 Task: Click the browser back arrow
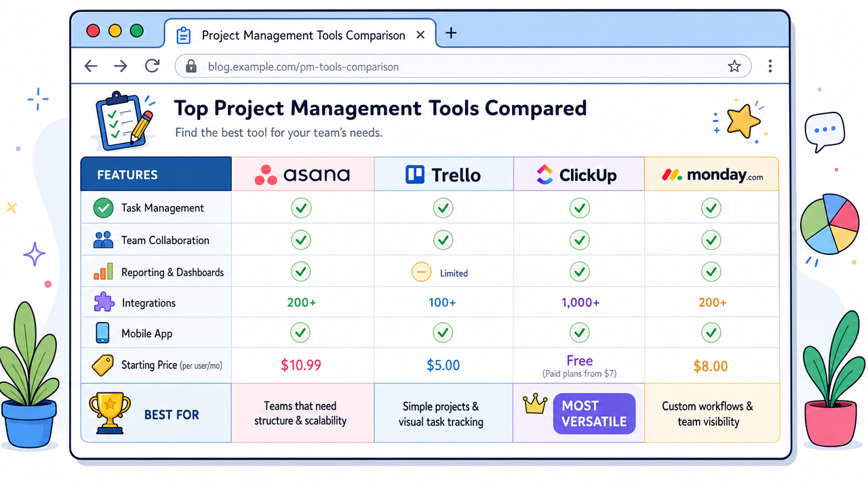tap(91, 66)
